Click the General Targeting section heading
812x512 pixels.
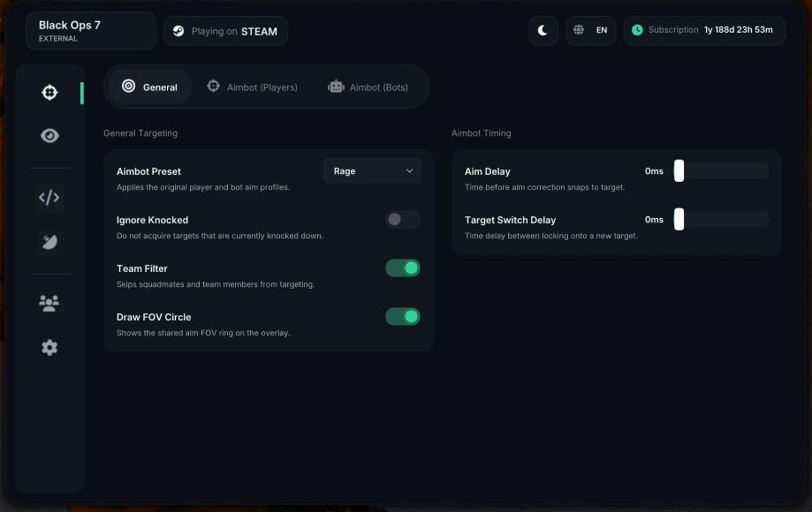pos(140,133)
